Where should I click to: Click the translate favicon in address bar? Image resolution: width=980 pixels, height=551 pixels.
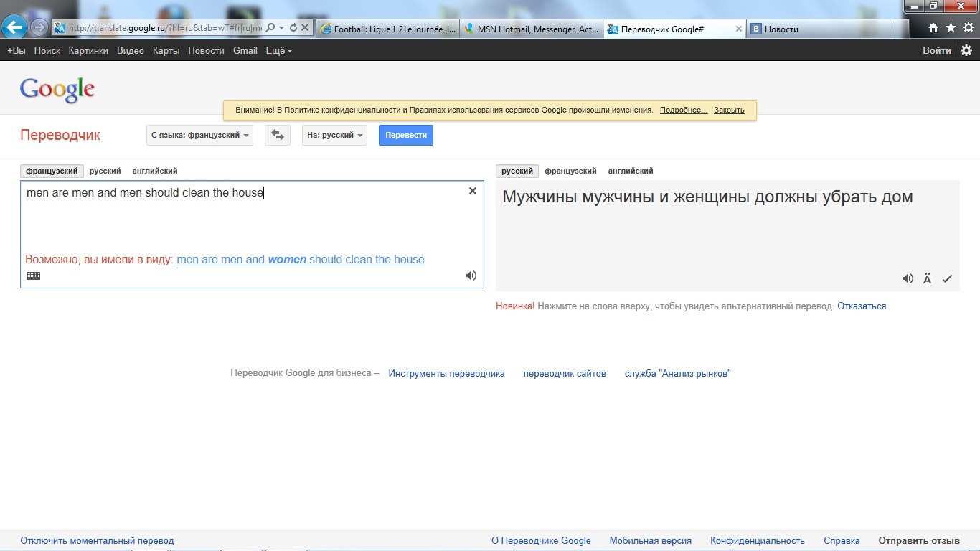[x=60, y=28]
